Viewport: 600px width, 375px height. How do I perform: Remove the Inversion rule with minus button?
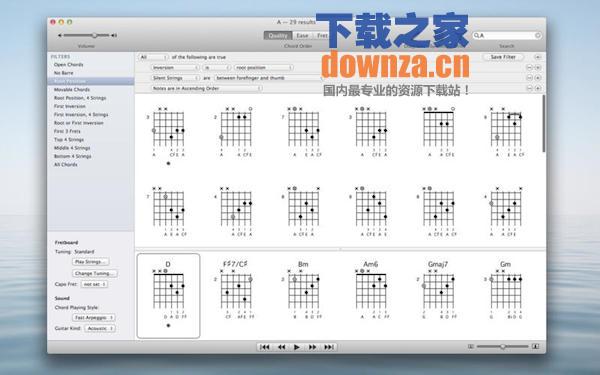[x=530, y=67]
